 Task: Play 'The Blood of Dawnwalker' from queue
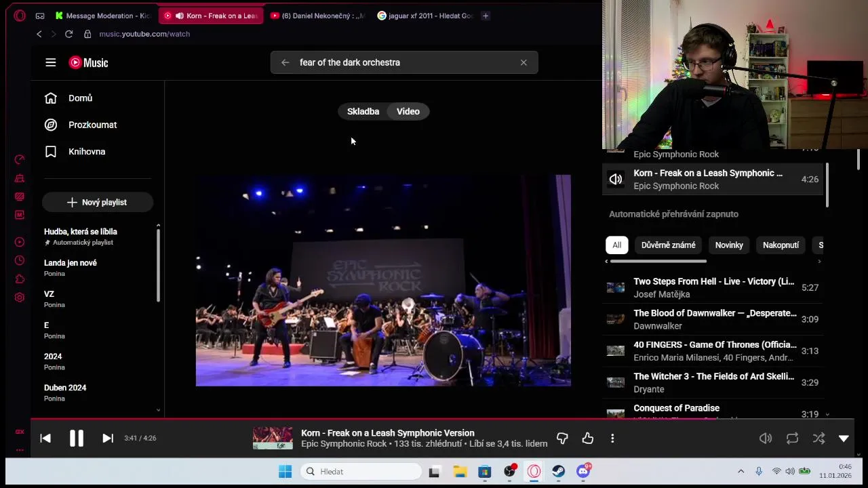pyautogui.click(x=713, y=319)
